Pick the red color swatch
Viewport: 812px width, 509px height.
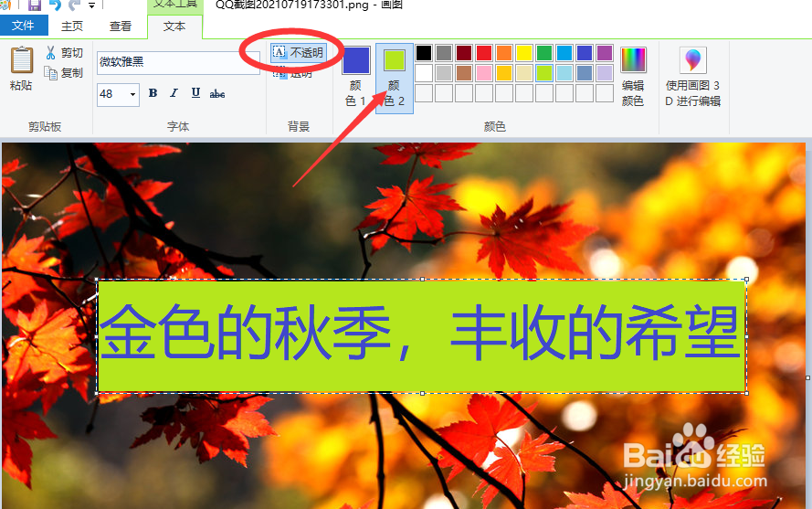click(x=484, y=53)
